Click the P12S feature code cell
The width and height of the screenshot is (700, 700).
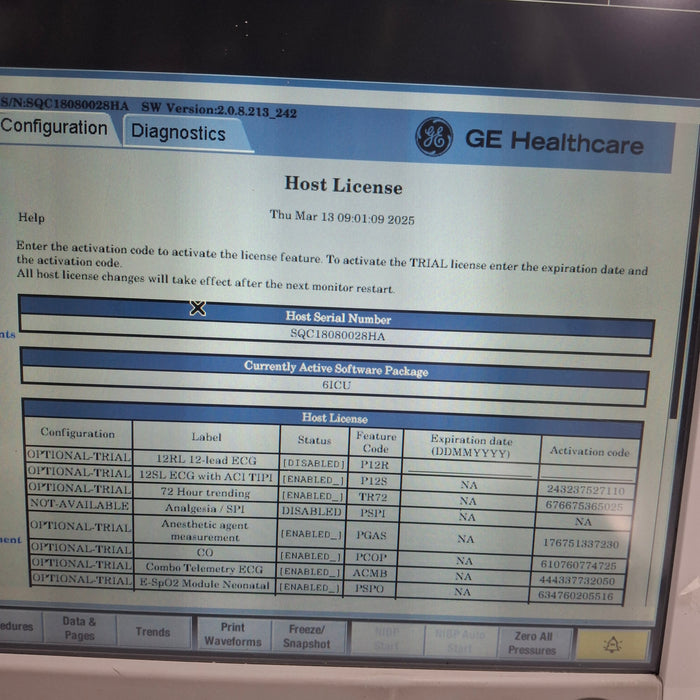click(x=373, y=481)
